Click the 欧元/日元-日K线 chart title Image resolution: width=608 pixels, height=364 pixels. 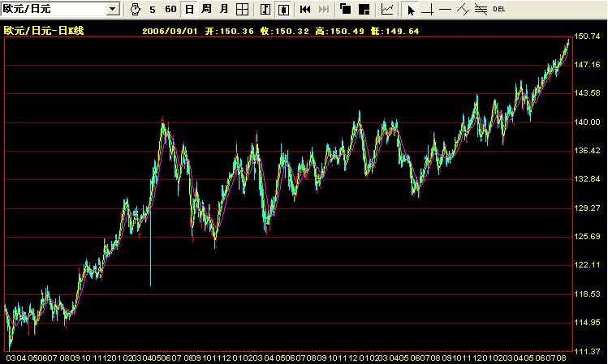[x=44, y=31]
